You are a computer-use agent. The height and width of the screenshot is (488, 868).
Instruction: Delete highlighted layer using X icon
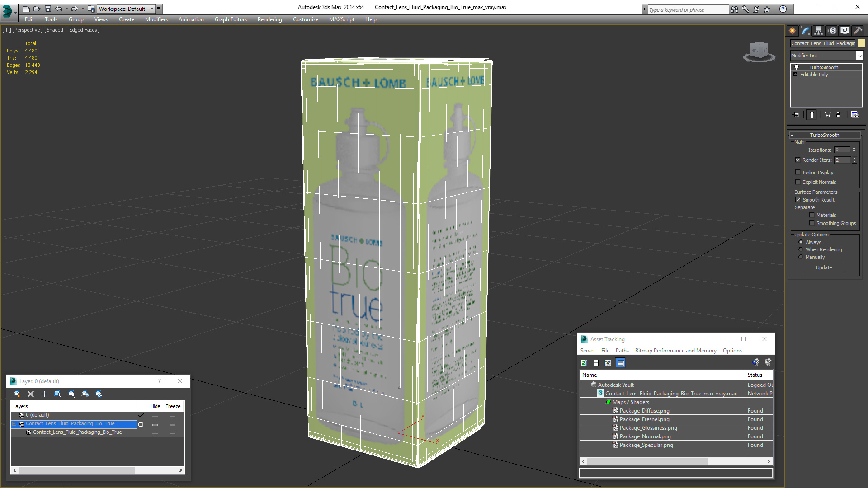pyautogui.click(x=31, y=394)
